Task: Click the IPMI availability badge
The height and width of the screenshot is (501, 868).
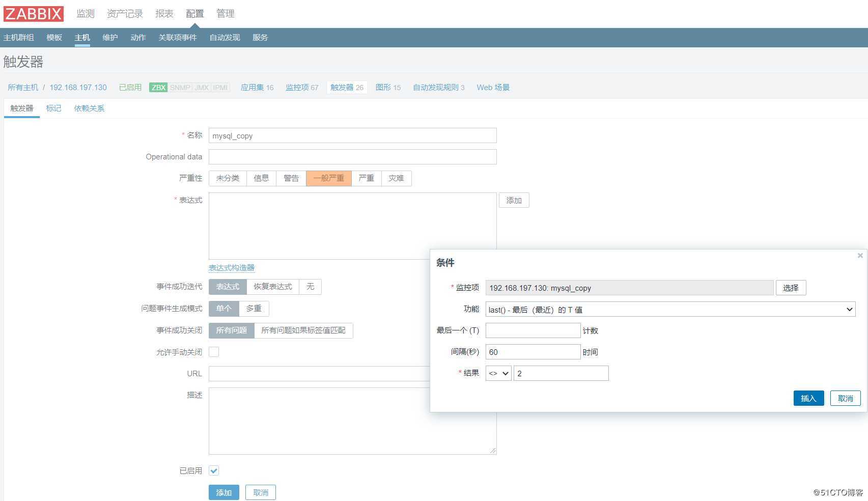Action: point(220,88)
